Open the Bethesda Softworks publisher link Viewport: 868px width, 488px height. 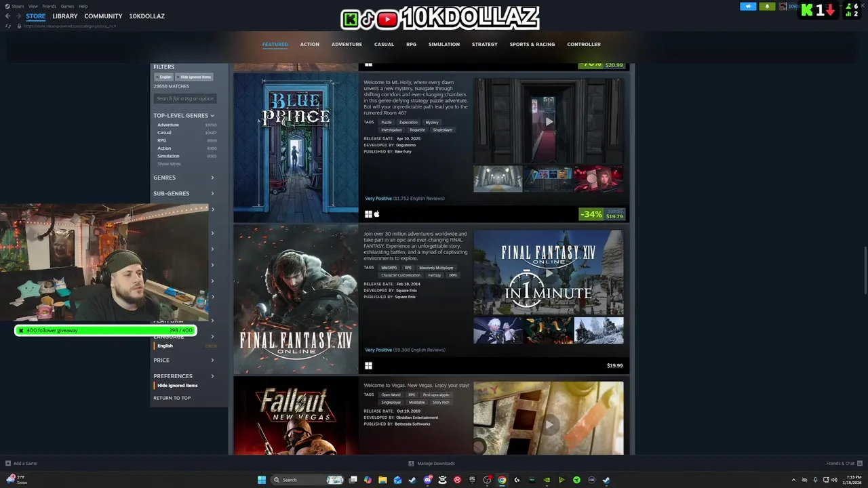coord(412,424)
